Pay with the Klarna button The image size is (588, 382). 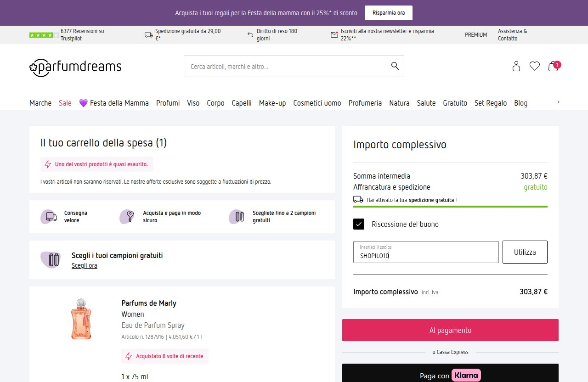click(450, 374)
